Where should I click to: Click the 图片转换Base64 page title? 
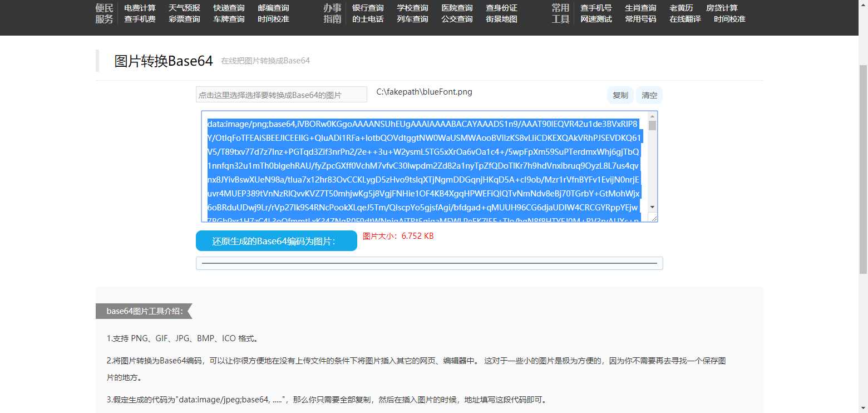[x=164, y=61]
